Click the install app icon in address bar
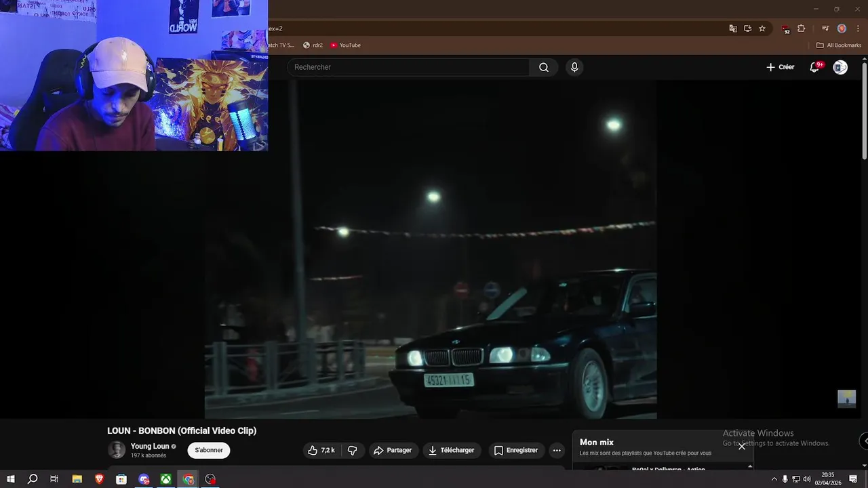 (x=747, y=28)
